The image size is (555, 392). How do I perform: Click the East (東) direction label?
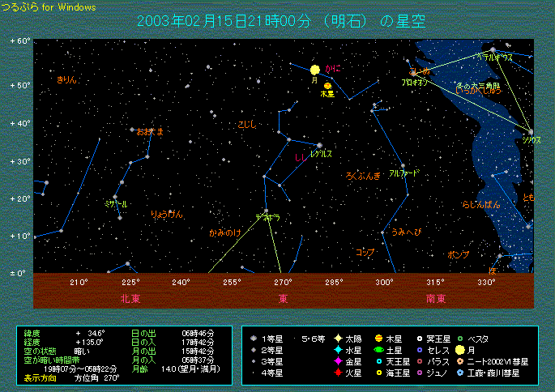click(x=283, y=298)
